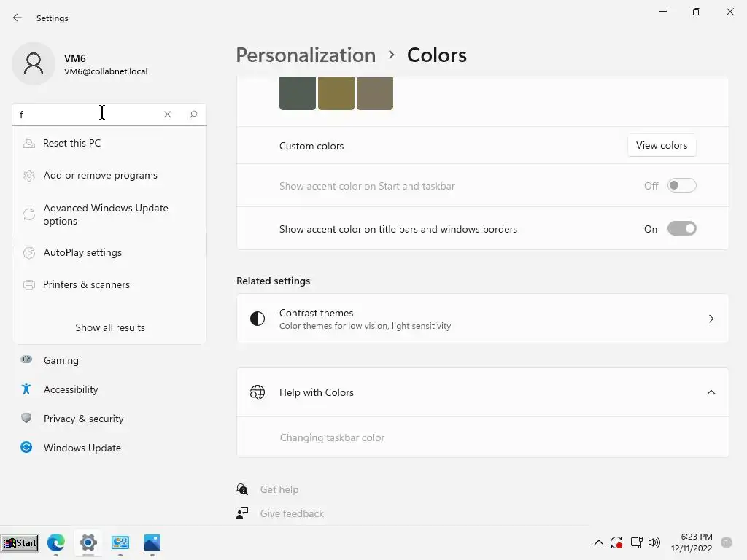Click the gear icon beside Add or remove programs
This screenshot has width=747, height=560.
(x=29, y=176)
